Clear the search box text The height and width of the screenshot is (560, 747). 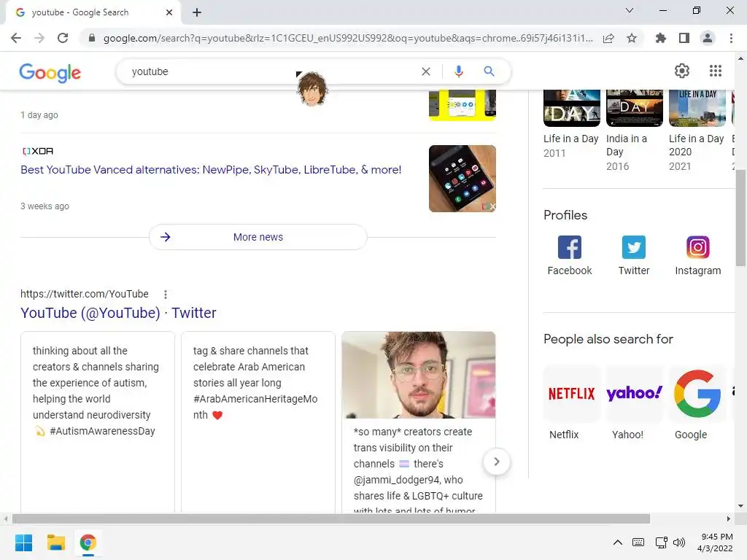[x=426, y=71]
